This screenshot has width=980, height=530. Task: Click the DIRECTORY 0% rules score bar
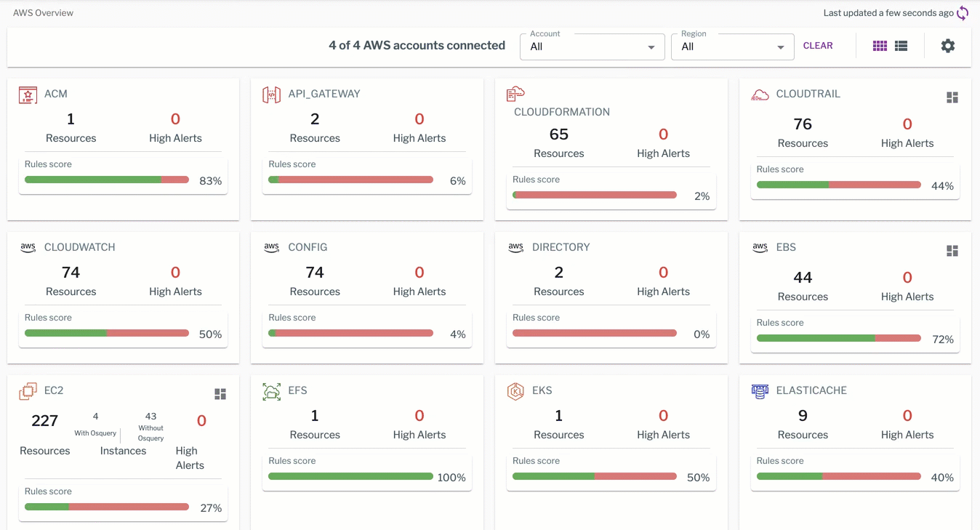click(595, 333)
